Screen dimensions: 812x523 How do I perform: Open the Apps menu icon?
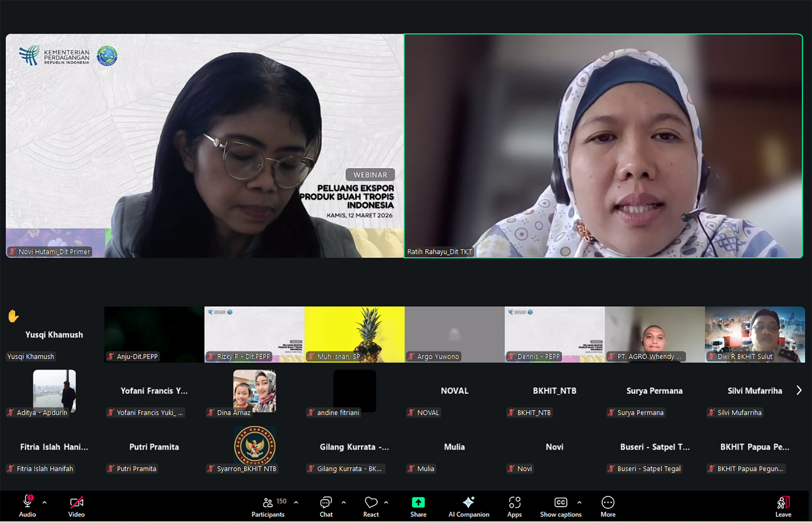tap(514, 502)
